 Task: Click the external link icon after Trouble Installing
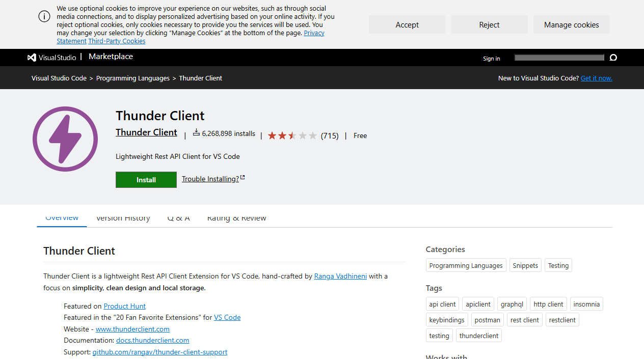click(x=243, y=176)
